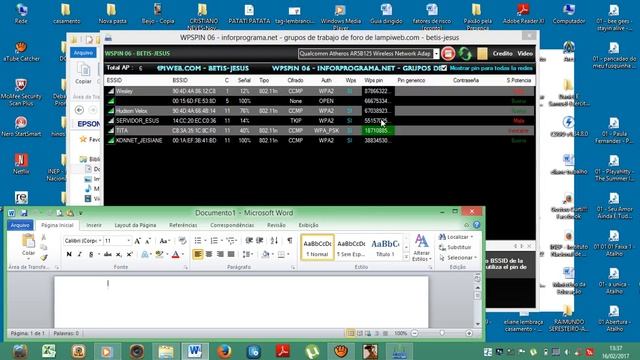Viewport: 640px width, 360px height.
Task: Select Align Left in Word
Action: point(198,254)
